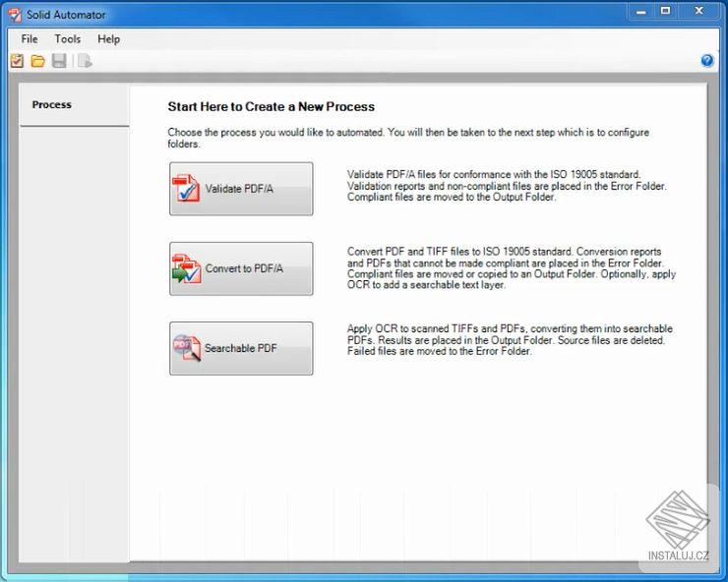Click the 'Convert PDF and TIFF files' description
Viewport: 728px width, 582px height.
coord(512,268)
